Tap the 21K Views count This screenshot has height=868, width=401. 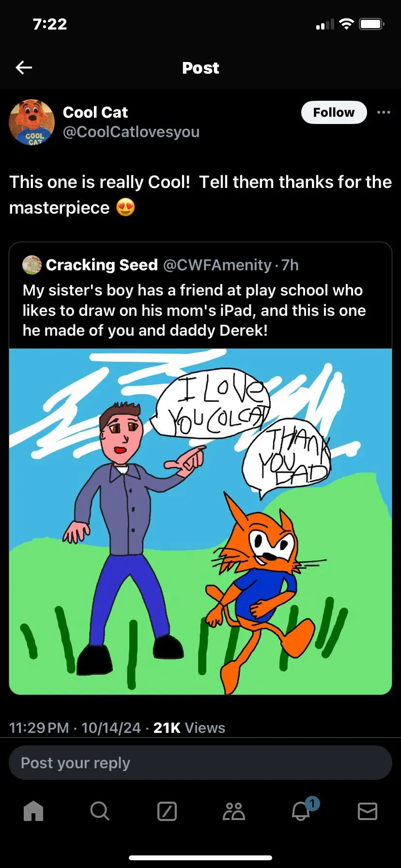189,728
